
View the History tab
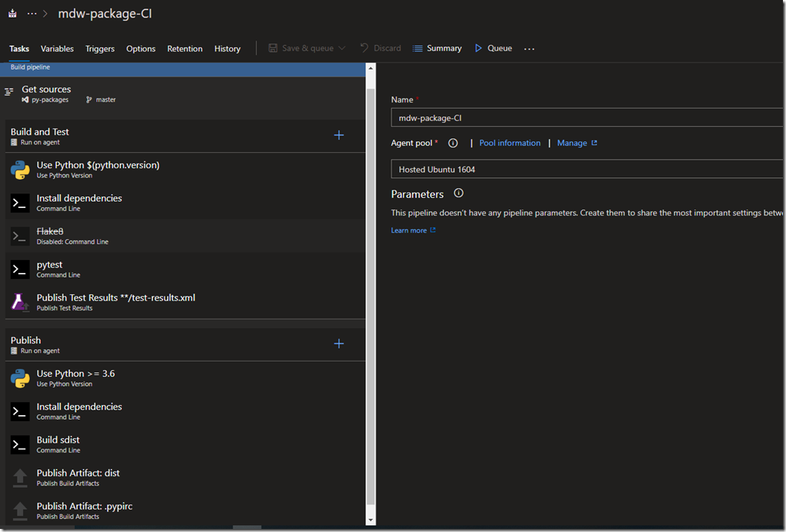pyautogui.click(x=228, y=49)
